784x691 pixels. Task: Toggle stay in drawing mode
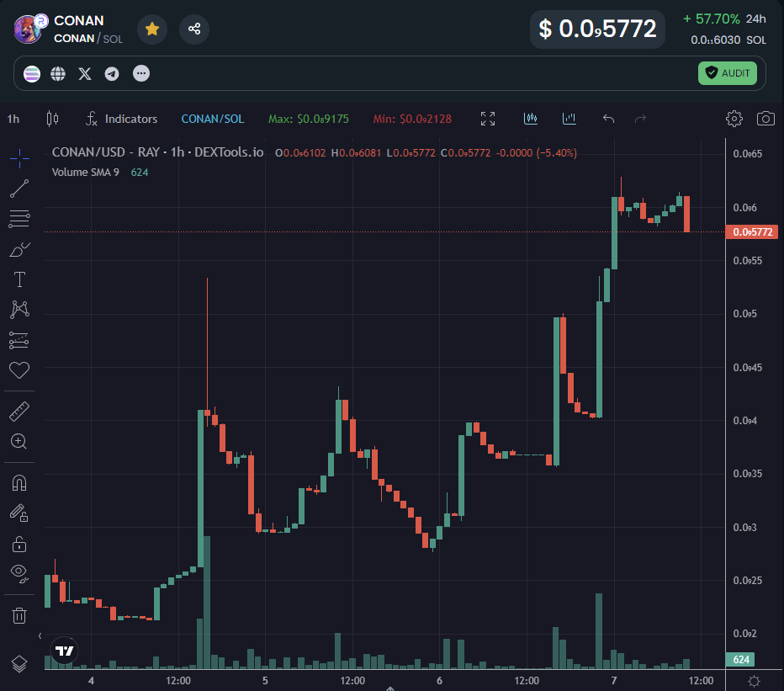(x=19, y=513)
